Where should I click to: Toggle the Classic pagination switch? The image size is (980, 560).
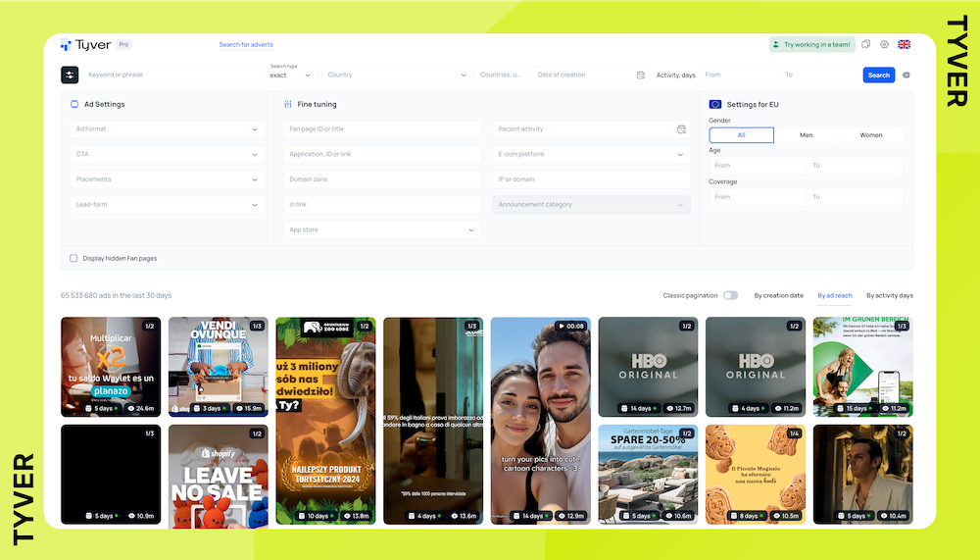click(731, 295)
